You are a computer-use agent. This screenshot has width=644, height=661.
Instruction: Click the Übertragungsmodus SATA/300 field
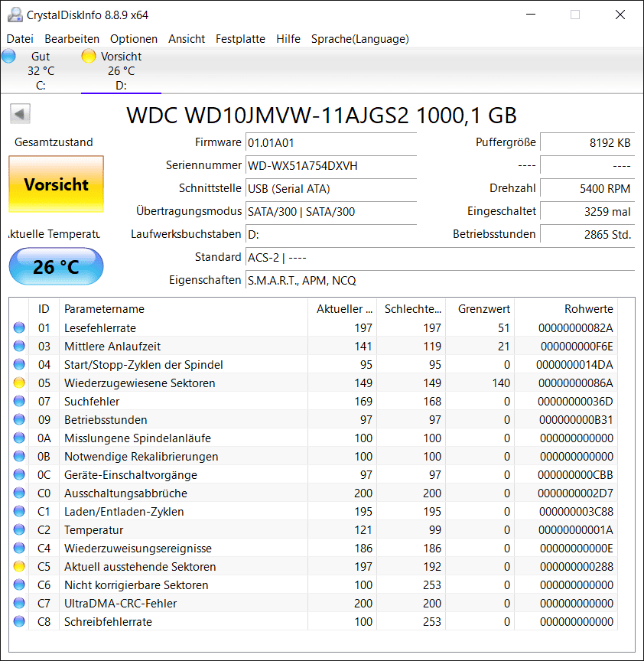(x=331, y=211)
